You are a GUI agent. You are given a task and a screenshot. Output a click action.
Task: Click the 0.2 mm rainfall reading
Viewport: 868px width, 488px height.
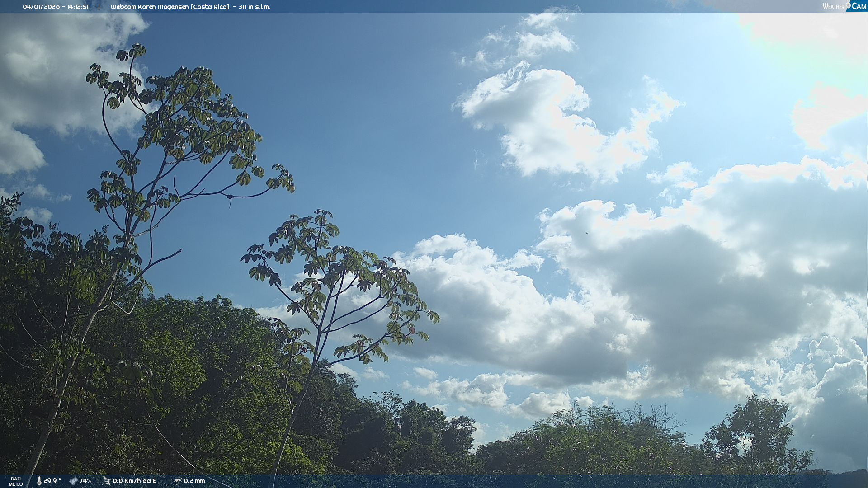coord(194,481)
